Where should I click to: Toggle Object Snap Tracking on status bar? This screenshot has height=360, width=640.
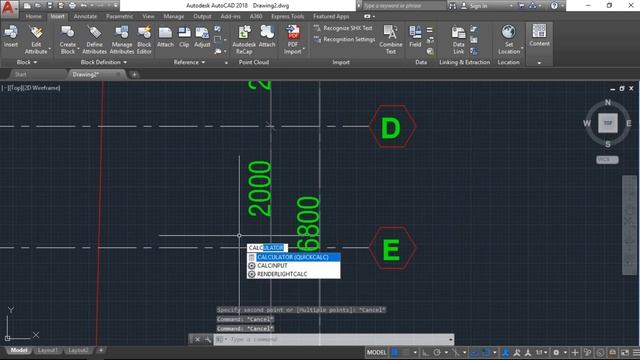tap(474, 352)
